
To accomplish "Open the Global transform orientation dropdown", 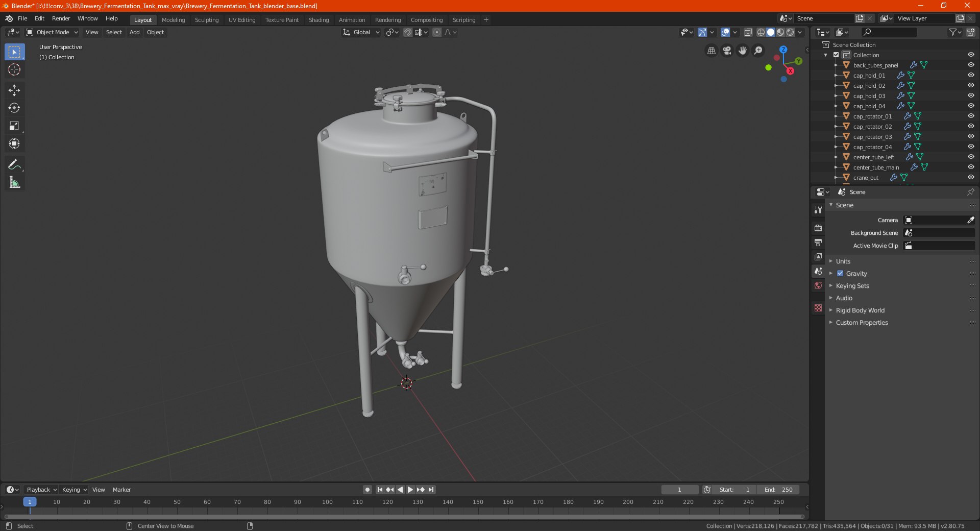I will 361,32.
